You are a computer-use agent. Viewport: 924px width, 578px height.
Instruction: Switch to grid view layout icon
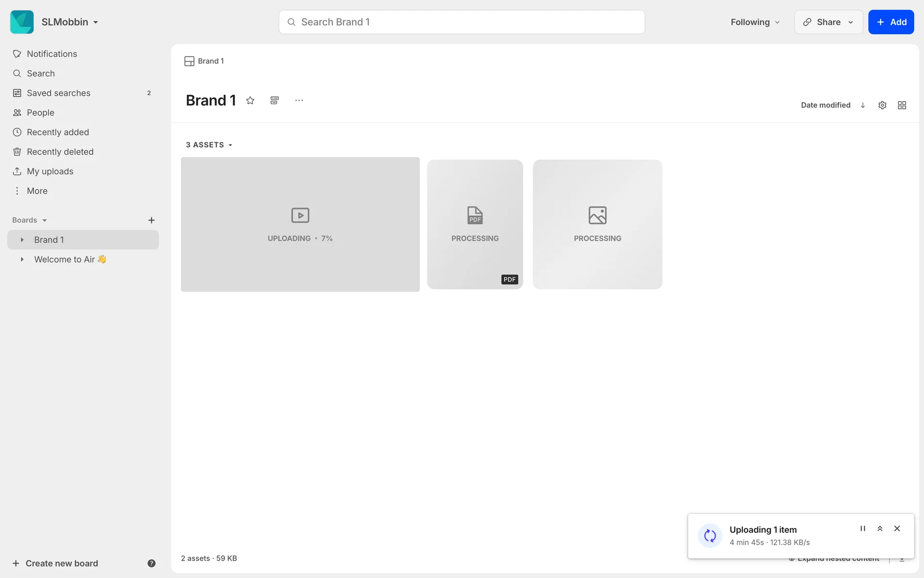click(902, 105)
